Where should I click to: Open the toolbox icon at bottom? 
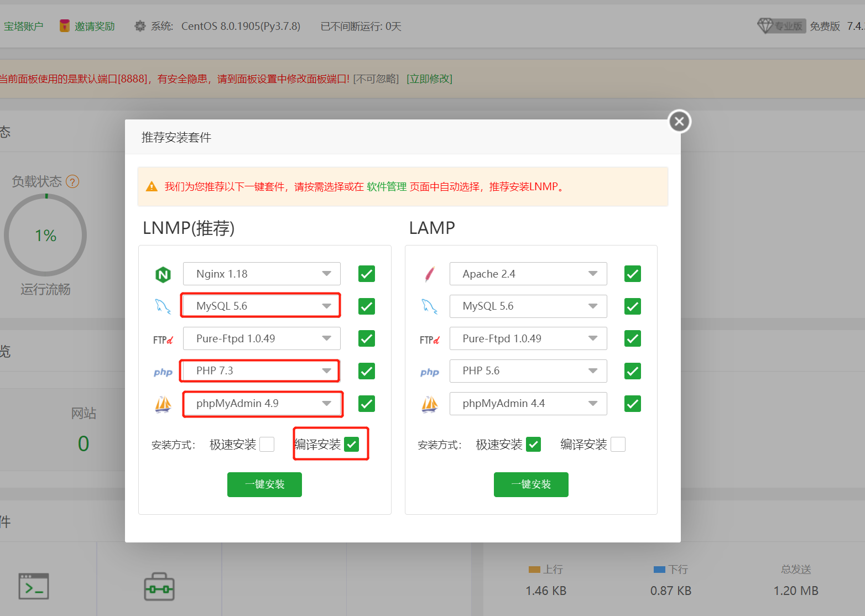click(159, 587)
